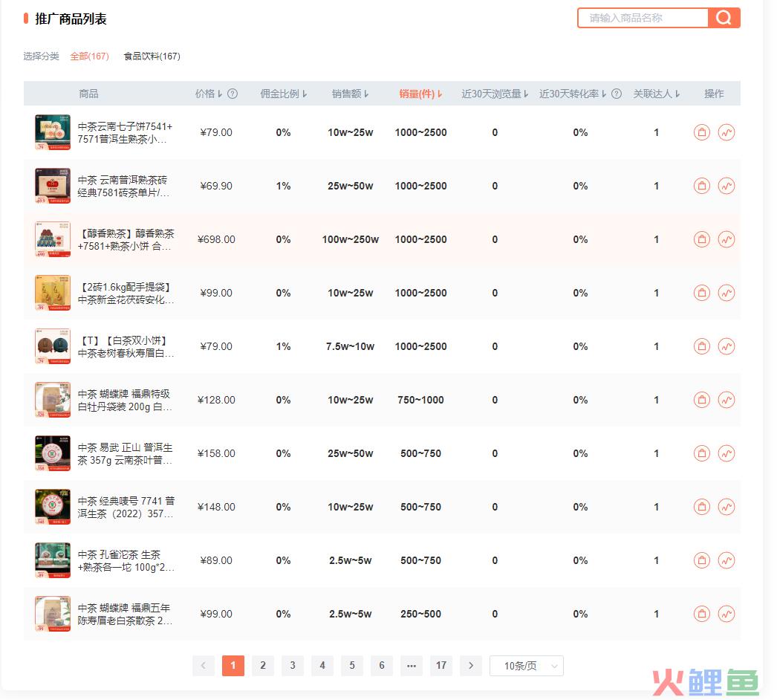Click bag icon for ¥79.00 七子饼7541 row
The width and height of the screenshot is (777, 700).
(x=702, y=132)
